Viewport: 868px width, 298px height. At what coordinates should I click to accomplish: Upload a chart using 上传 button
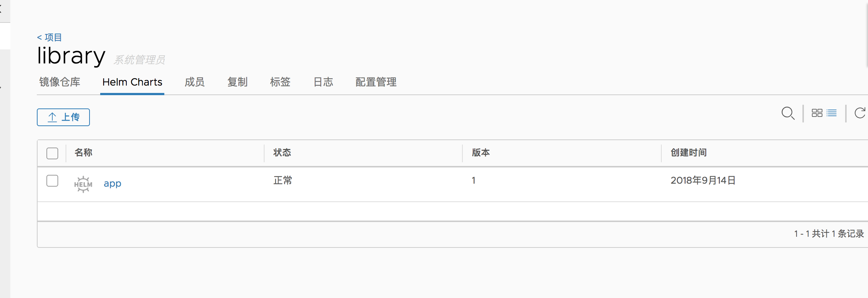pyautogui.click(x=63, y=117)
